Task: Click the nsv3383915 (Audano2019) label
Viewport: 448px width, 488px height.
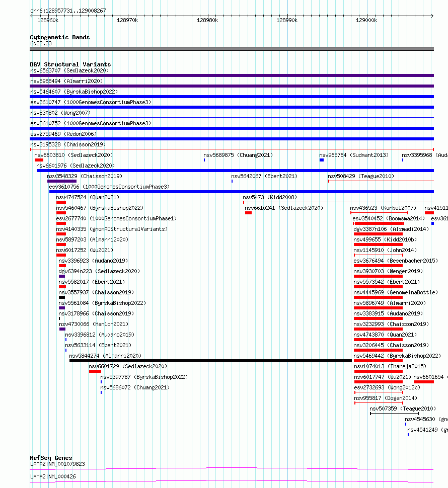Action: [x=388, y=314]
